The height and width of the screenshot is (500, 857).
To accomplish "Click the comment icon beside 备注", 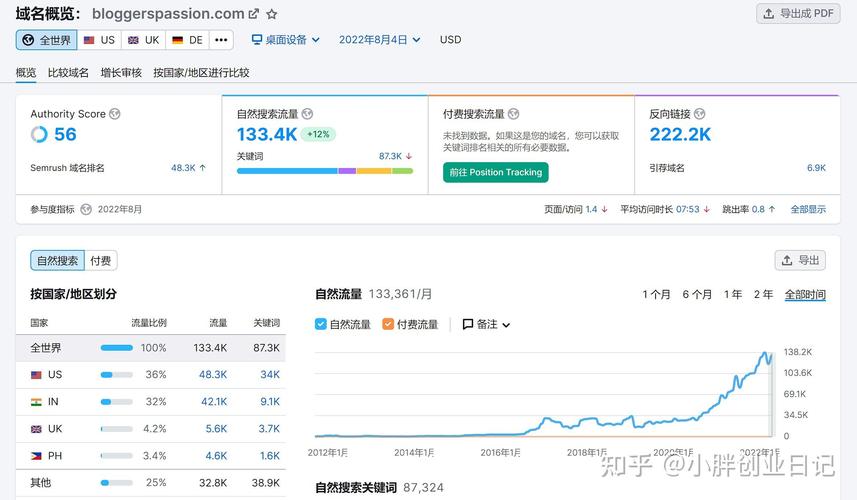I will tap(468, 324).
